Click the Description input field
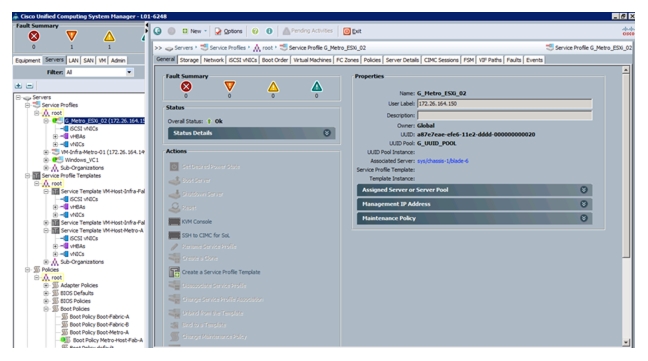This screenshot has height=361, width=648. click(505, 115)
